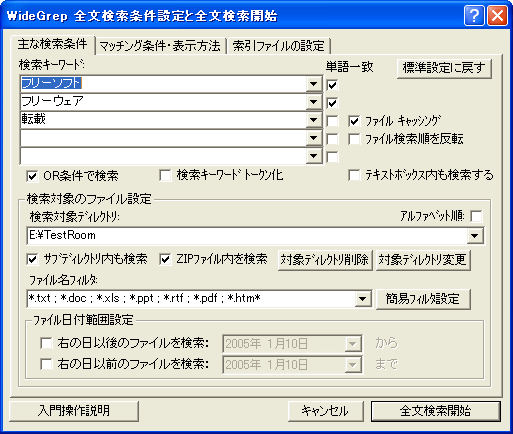Image resolution: width=513 pixels, height=434 pixels.
Task: Expand the fifth keyword dropdown arrow
Action: click(314, 156)
